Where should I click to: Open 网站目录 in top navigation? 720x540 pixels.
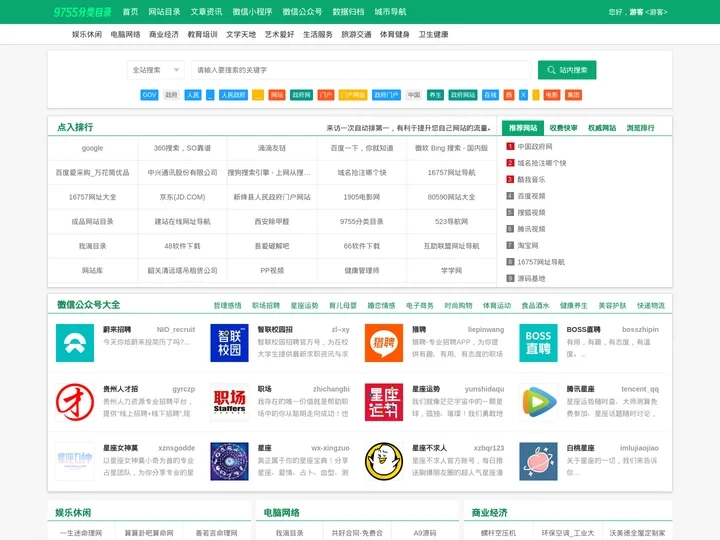pyautogui.click(x=164, y=12)
